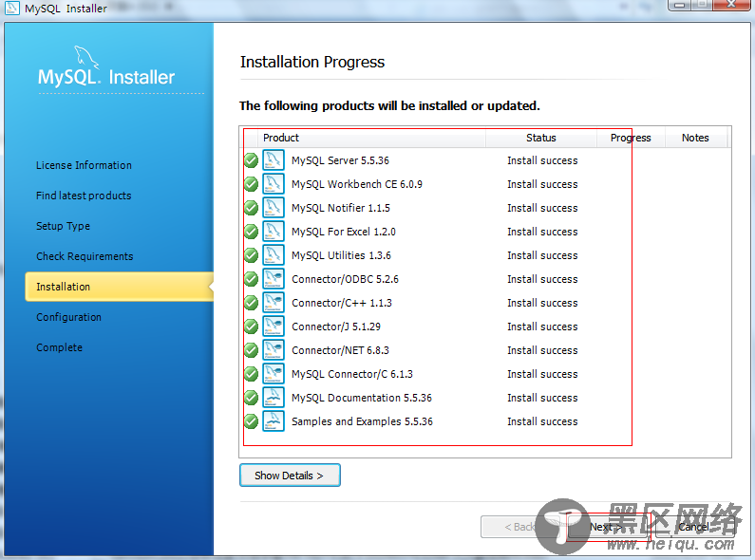The width and height of the screenshot is (755, 560).
Task: Sort by the Product column header
Action: (371, 138)
